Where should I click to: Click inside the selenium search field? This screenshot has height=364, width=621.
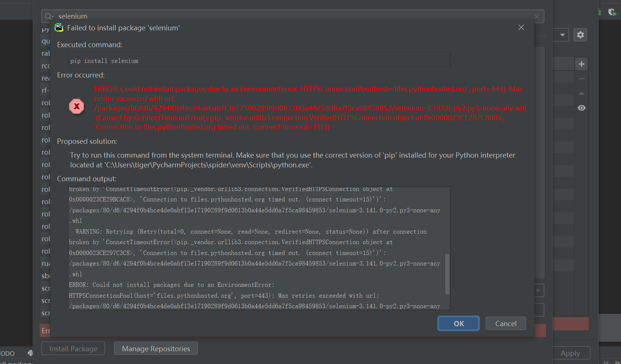(x=292, y=16)
